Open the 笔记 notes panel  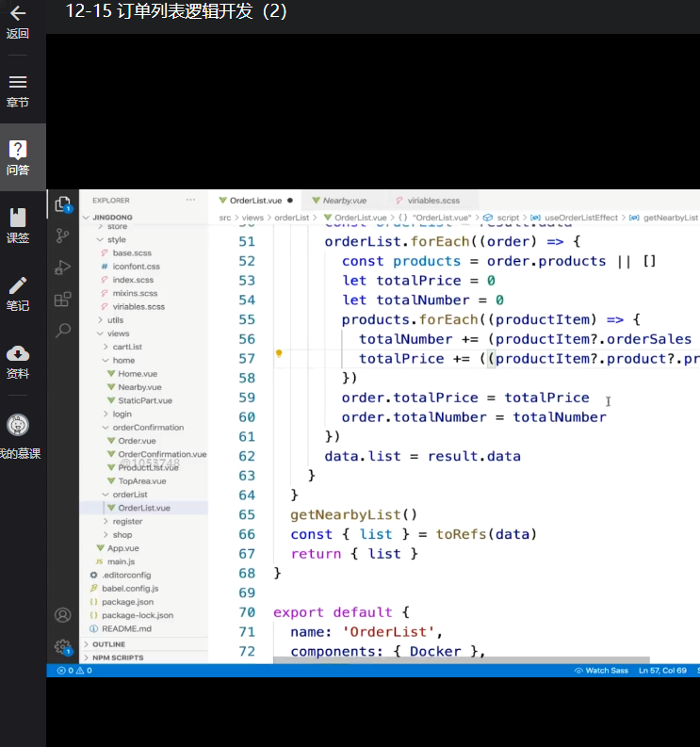coord(17,293)
